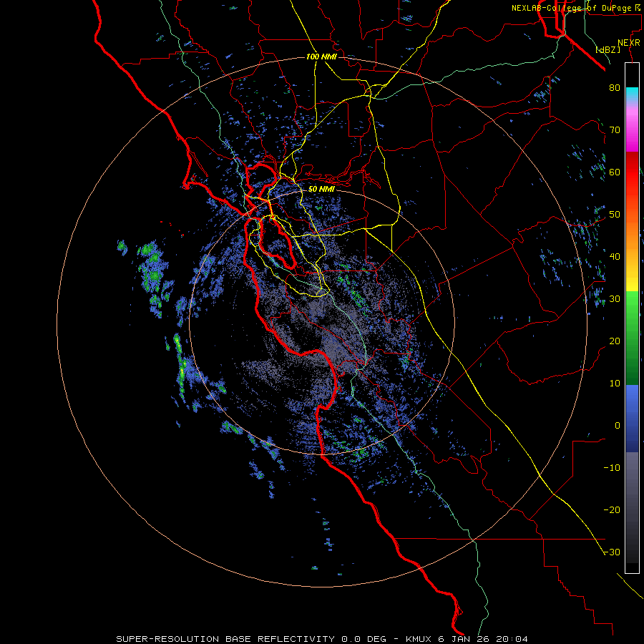Click the "KMUX" station identifier in the caption

tap(420, 639)
